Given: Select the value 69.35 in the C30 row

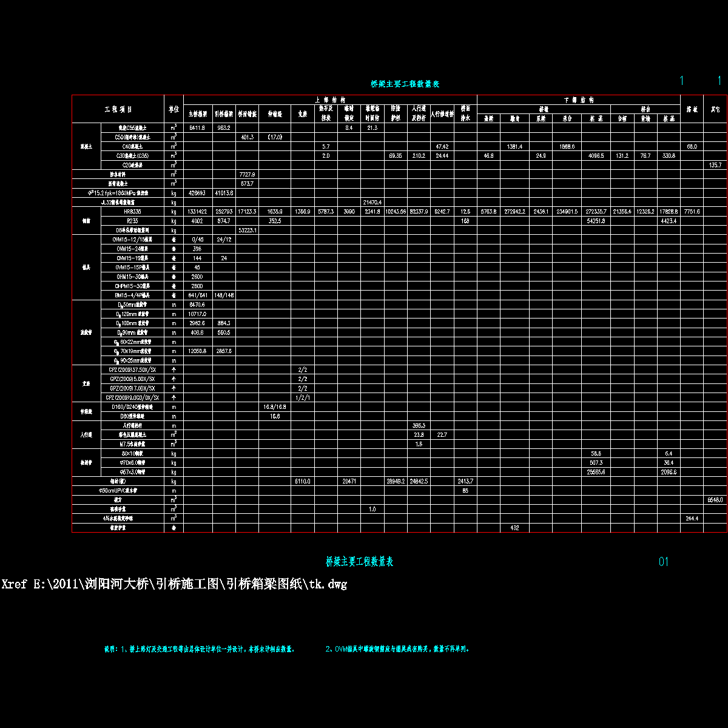Looking at the screenshot, I should pos(396,156).
